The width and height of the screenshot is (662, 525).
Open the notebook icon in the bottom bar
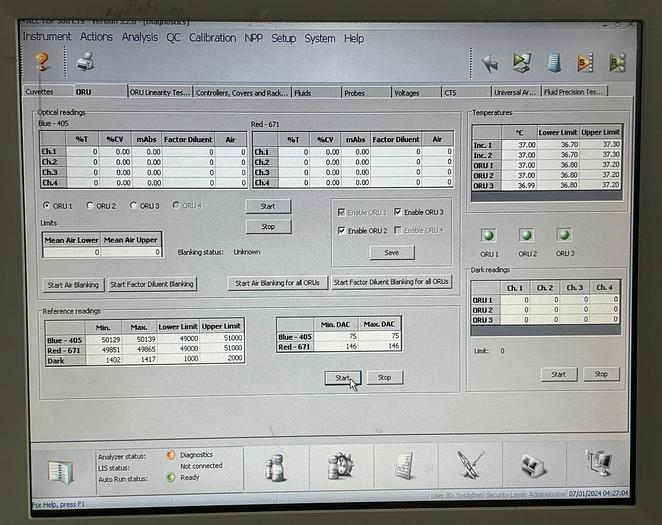click(x=60, y=471)
